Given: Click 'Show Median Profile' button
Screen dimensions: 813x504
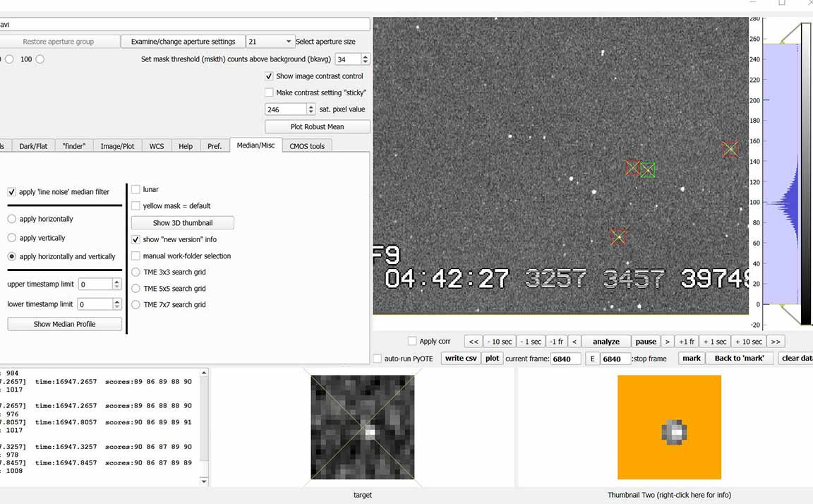Looking at the screenshot, I should [x=64, y=324].
